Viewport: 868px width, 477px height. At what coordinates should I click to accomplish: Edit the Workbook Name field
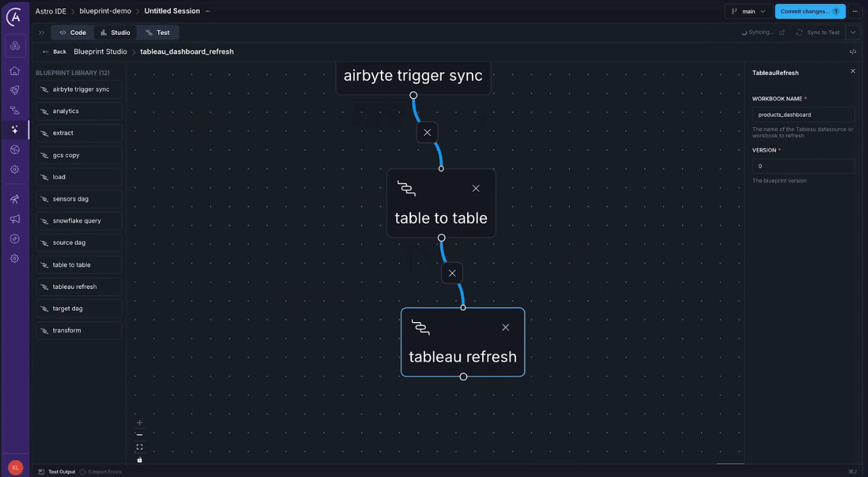[803, 115]
